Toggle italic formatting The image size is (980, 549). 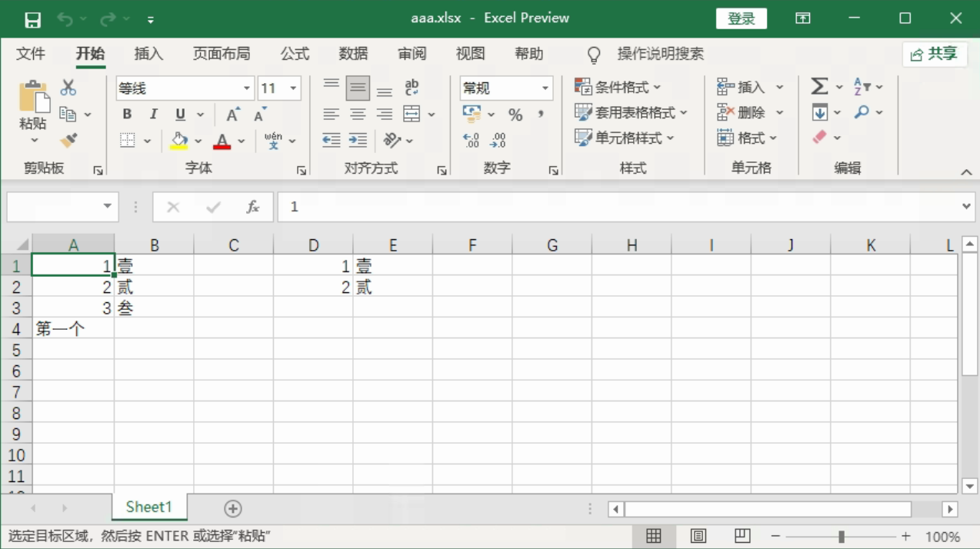point(153,115)
